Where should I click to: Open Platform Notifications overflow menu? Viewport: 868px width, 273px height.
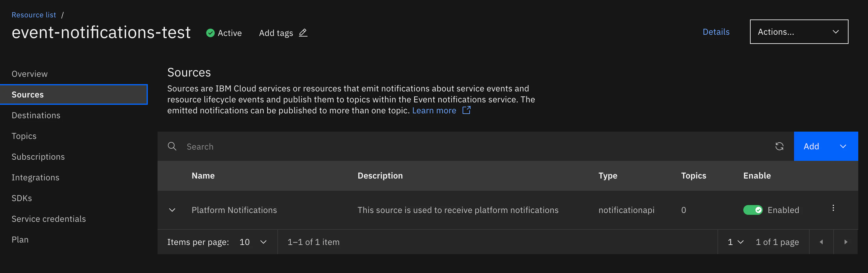point(833,208)
